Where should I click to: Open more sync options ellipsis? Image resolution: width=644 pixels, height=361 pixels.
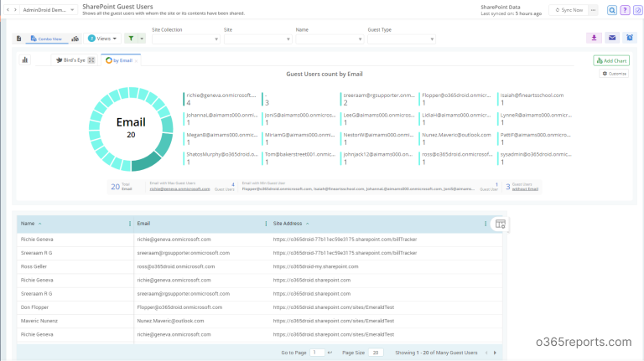(x=593, y=10)
